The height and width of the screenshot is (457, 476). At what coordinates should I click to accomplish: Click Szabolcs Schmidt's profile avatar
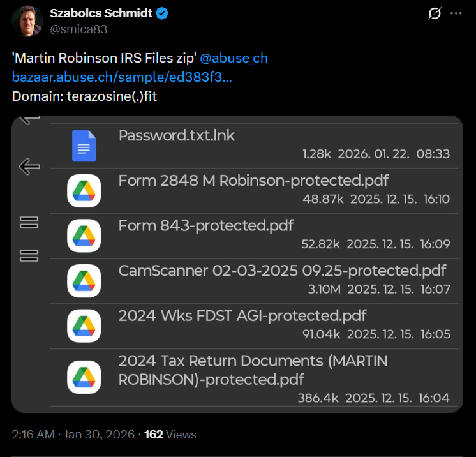click(x=27, y=21)
